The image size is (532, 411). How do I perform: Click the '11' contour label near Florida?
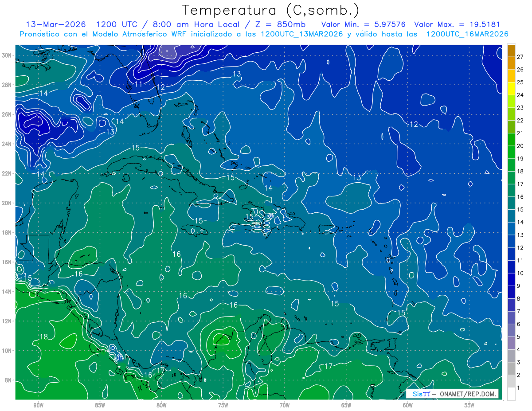[139, 84]
